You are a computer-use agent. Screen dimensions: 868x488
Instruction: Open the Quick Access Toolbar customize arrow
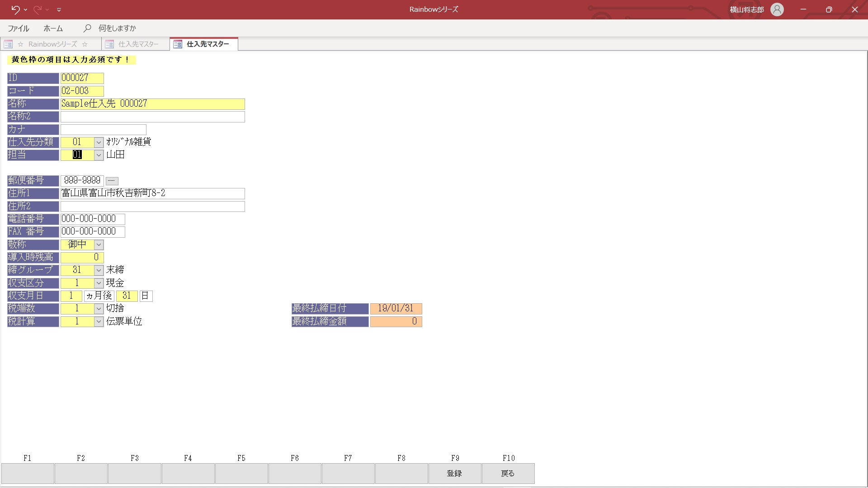(59, 9)
